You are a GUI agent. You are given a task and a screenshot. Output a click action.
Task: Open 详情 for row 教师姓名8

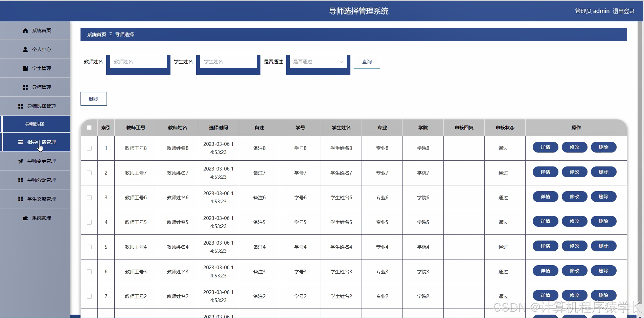click(x=545, y=147)
